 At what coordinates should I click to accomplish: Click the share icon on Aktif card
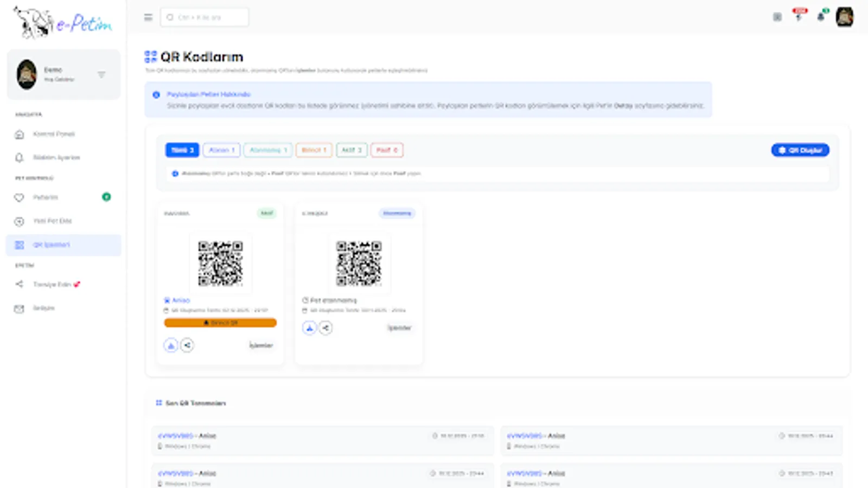click(187, 345)
